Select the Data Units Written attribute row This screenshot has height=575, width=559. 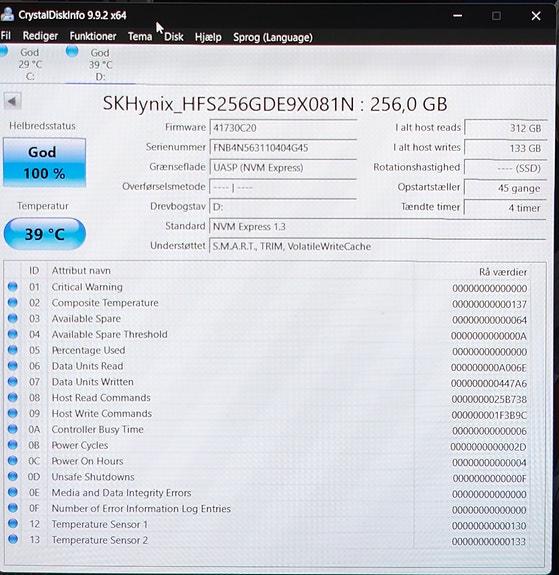[267, 382]
